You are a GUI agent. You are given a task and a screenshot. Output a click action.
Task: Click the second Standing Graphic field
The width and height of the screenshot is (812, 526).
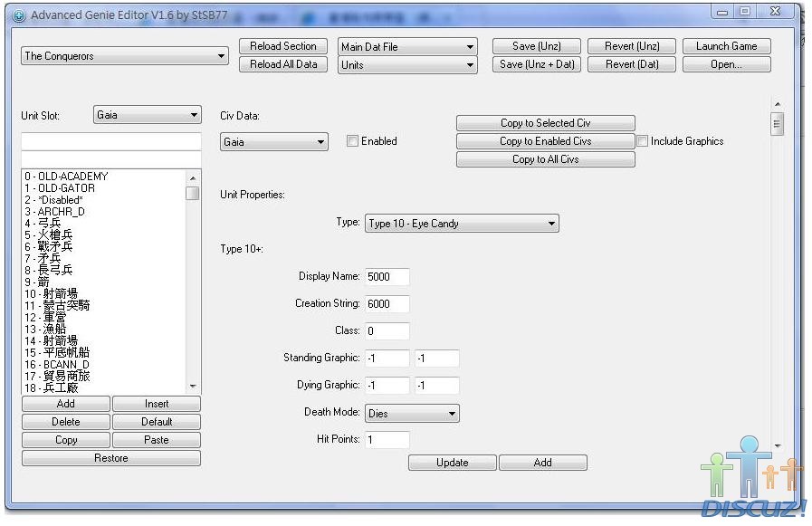tap(436, 359)
